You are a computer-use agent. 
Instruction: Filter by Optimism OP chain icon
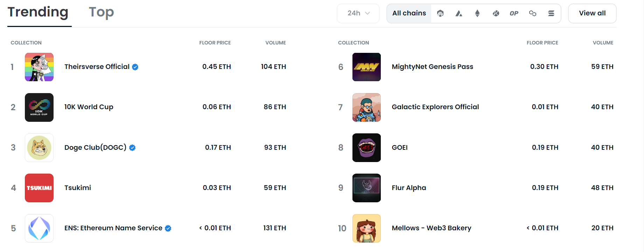point(514,13)
